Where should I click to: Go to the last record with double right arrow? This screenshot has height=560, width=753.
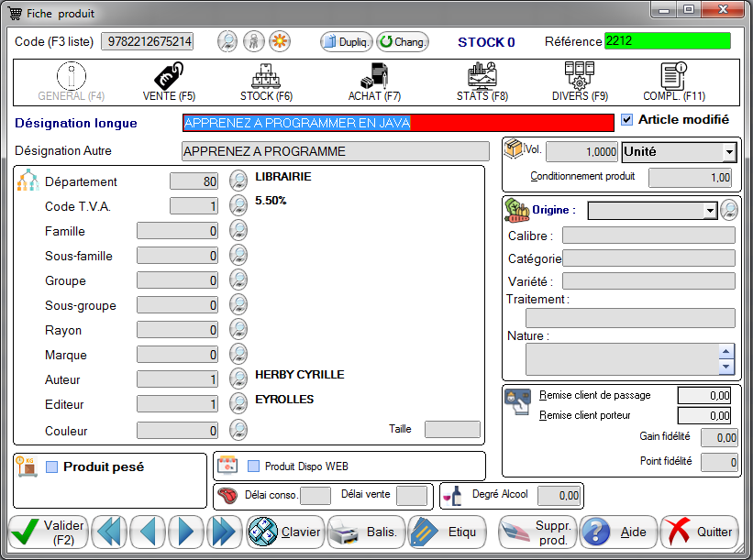pyautogui.click(x=223, y=531)
